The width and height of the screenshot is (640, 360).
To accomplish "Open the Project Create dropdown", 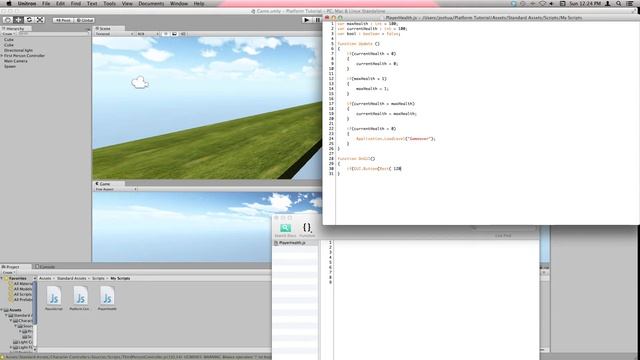I will [8, 272].
